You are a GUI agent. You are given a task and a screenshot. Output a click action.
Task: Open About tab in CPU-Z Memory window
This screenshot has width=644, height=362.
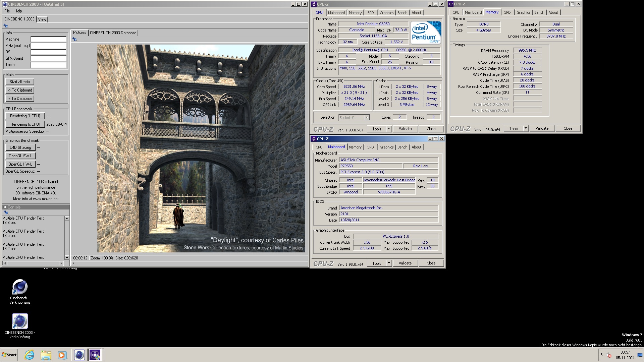(553, 12)
